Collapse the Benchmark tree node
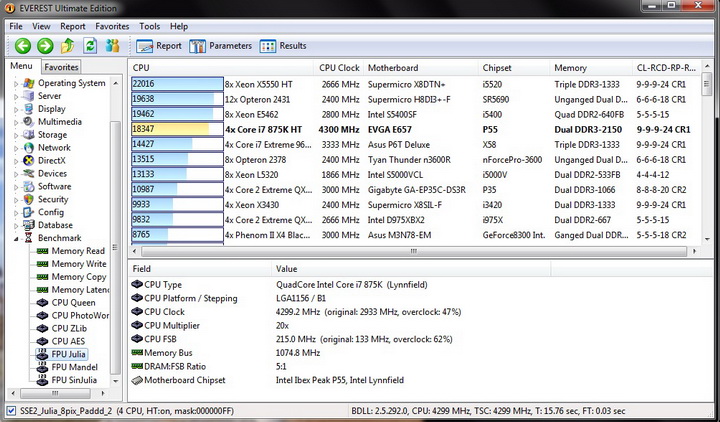 pyautogui.click(x=16, y=239)
